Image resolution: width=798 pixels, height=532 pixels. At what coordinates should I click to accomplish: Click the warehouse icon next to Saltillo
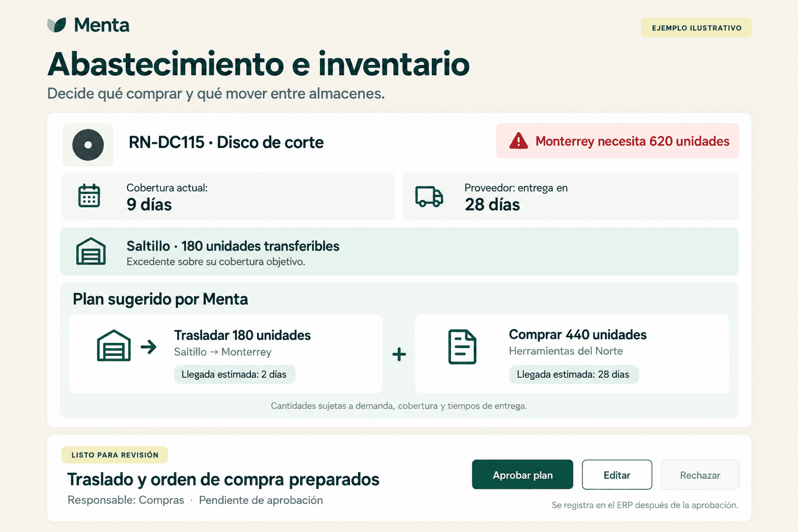pos(91,251)
